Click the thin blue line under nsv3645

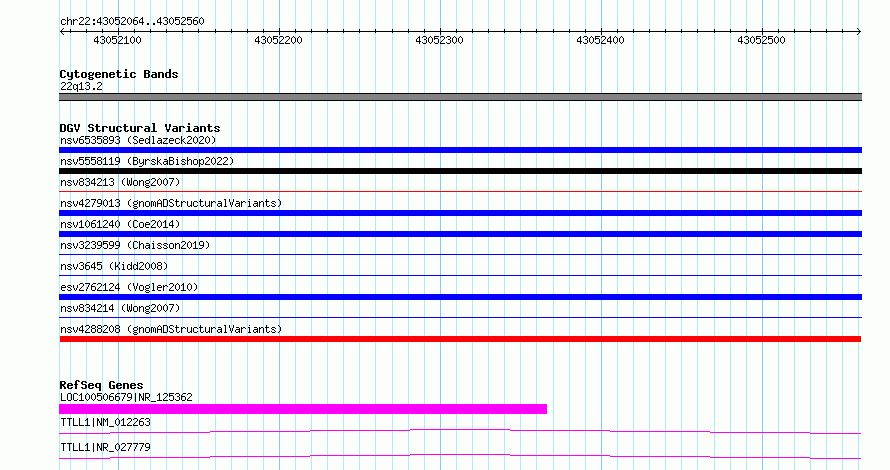tap(460, 276)
